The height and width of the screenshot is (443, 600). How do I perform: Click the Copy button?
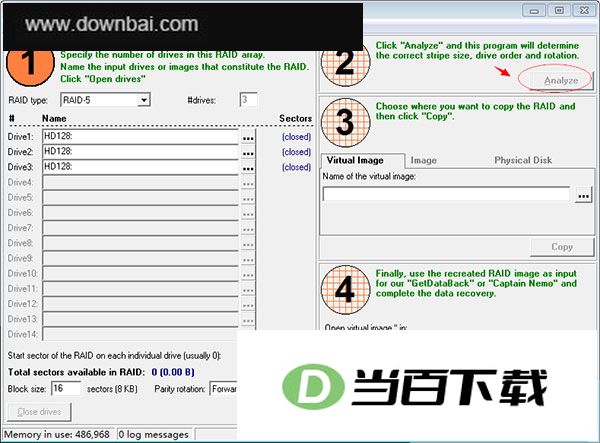(x=562, y=247)
